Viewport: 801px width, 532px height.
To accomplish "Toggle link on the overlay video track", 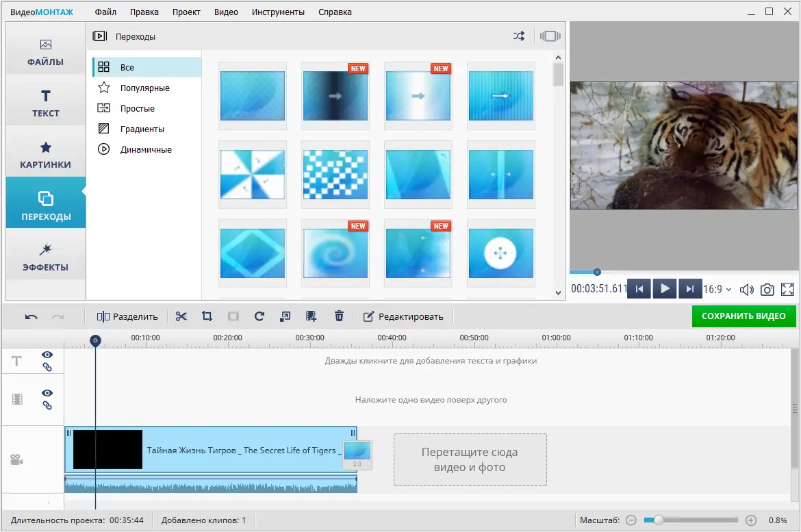I will click(47, 405).
